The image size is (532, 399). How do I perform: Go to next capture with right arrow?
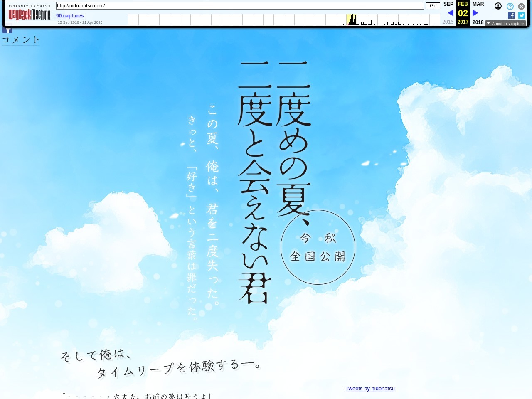tap(475, 13)
